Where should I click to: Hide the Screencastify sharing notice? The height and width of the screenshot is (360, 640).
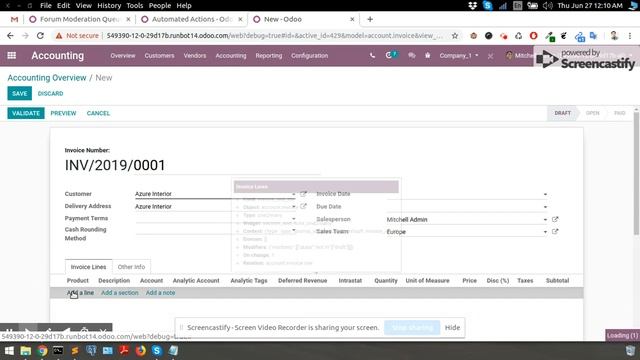click(x=452, y=327)
